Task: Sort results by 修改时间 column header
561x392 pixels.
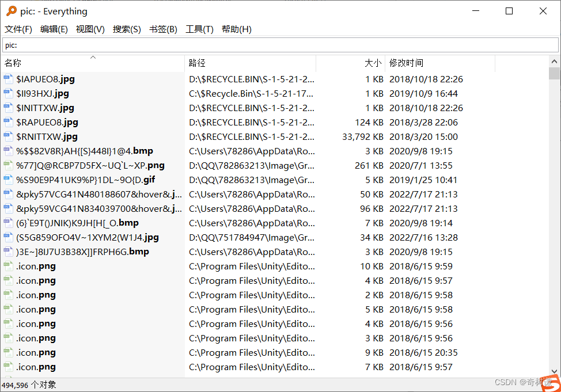Action: click(x=440, y=63)
